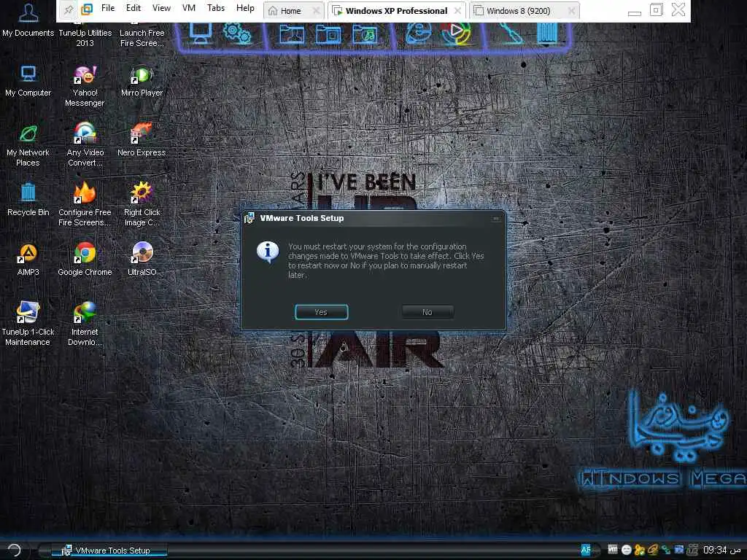Open the My Documents desktop icon

[x=28, y=20]
